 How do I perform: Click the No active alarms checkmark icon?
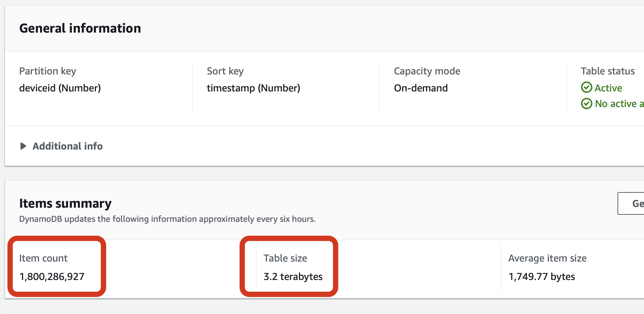click(x=586, y=103)
